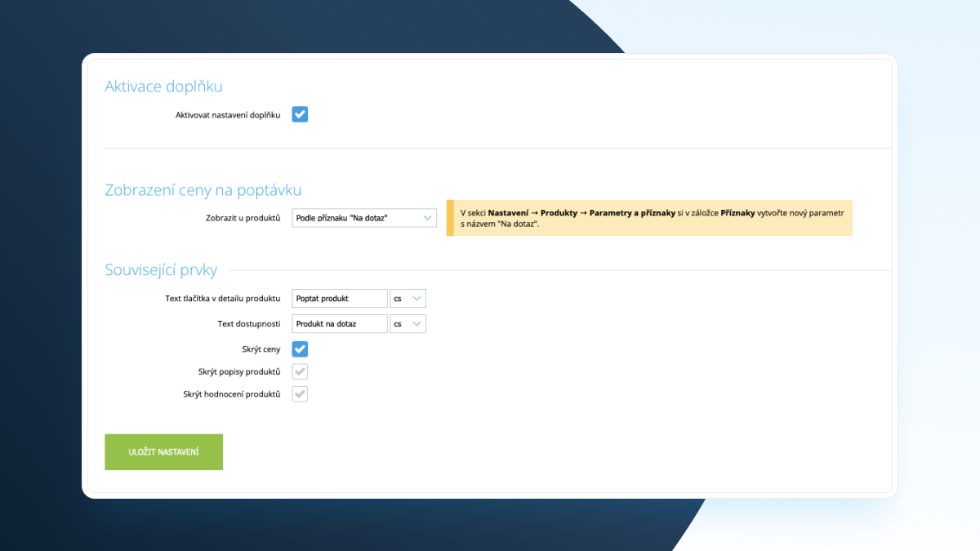Click the Text dostupnosti field label
This screenshot has width=980, height=551.
point(248,324)
